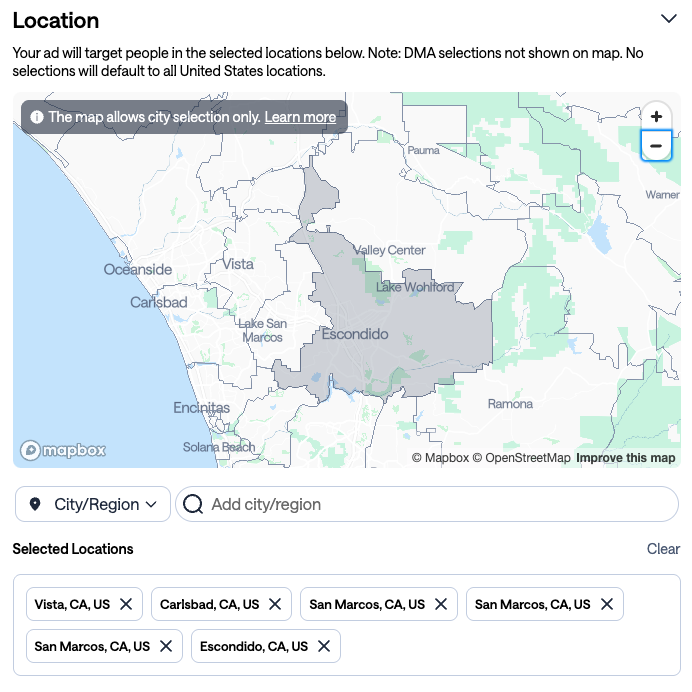Select Ramona on the map

pos(510,404)
